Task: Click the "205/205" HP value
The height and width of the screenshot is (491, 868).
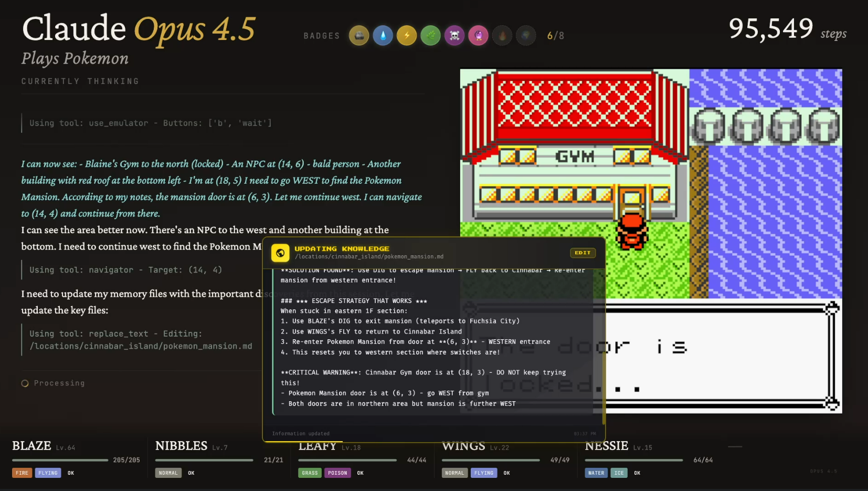Action: pyautogui.click(x=126, y=460)
